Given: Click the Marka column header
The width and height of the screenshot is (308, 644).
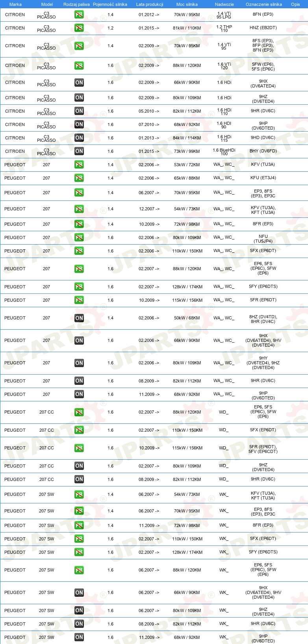Looking at the screenshot, I should (15, 4).
